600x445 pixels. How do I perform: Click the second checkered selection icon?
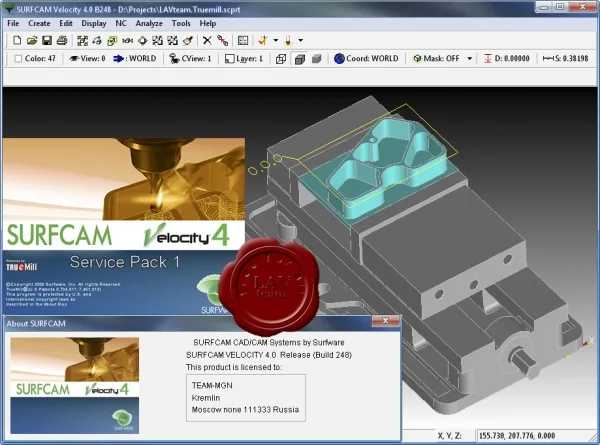(x=173, y=40)
